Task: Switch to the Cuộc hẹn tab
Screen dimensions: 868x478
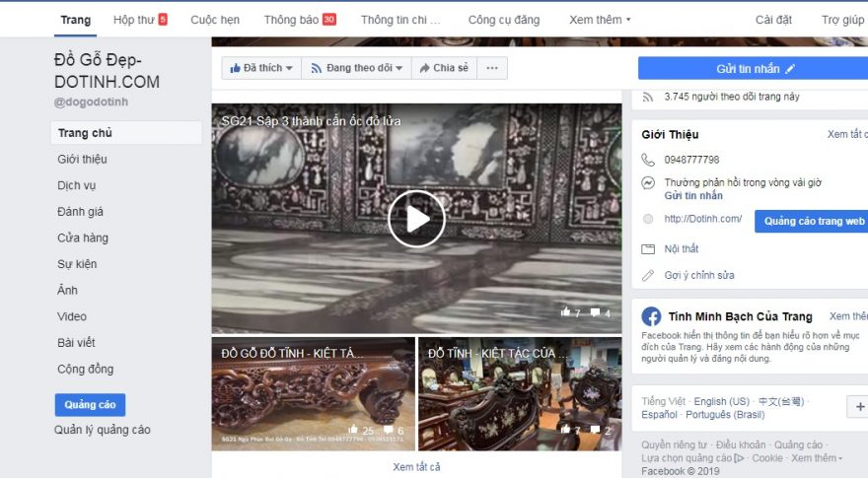Action: [x=215, y=20]
